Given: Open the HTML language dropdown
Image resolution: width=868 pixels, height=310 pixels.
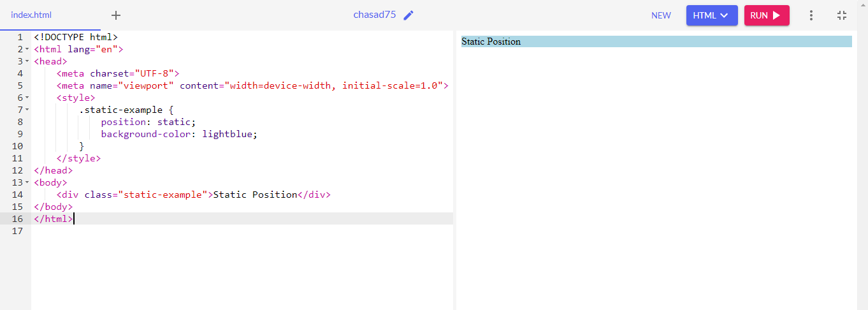Looking at the screenshot, I should (712, 15).
